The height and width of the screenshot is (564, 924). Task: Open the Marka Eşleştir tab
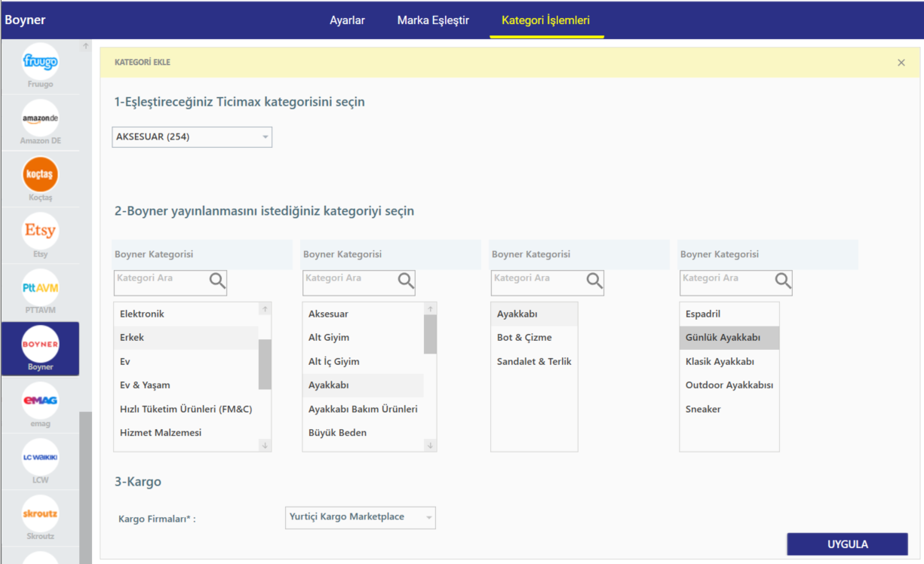click(433, 20)
